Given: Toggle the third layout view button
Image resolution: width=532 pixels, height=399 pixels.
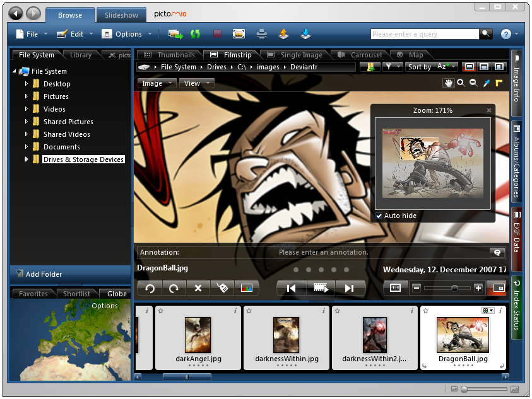Looking at the screenshot, I should (499, 67).
